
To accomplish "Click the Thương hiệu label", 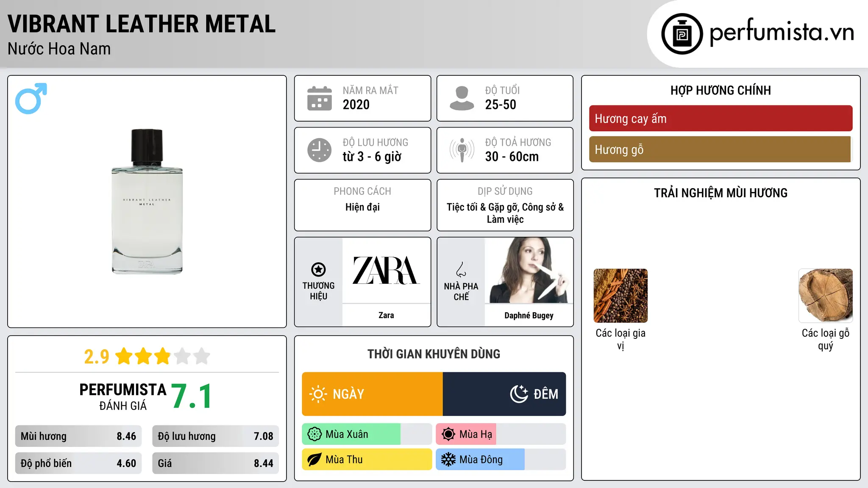I will (318, 291).
